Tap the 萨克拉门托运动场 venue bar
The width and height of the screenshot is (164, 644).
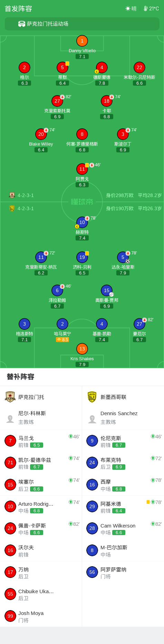coord(82,24)
